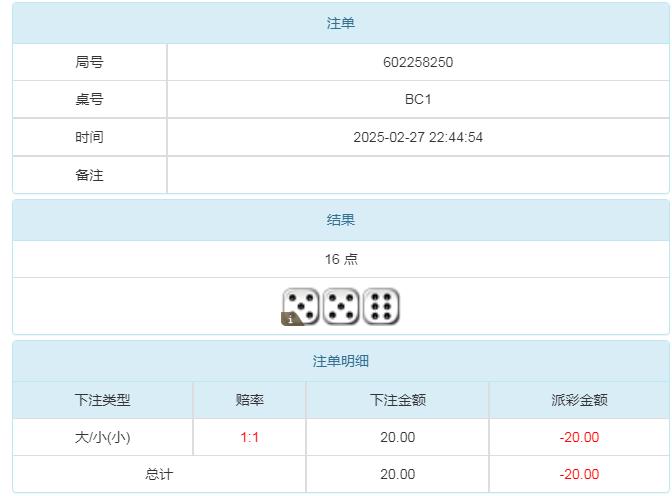The height and width of the screenshot is (496, 672).
Task: Click the 16 点 result text
Action: (341, 259)
